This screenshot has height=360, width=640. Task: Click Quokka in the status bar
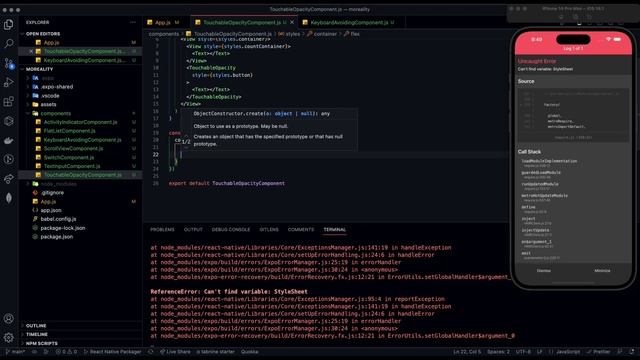click(x=249, y=352)
